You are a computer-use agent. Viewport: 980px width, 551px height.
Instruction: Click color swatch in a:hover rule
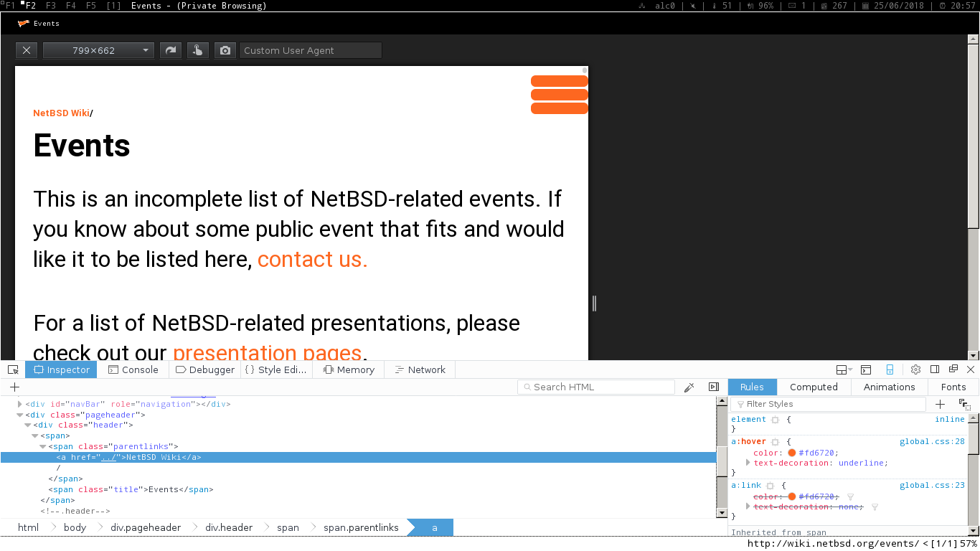(792, 453)
